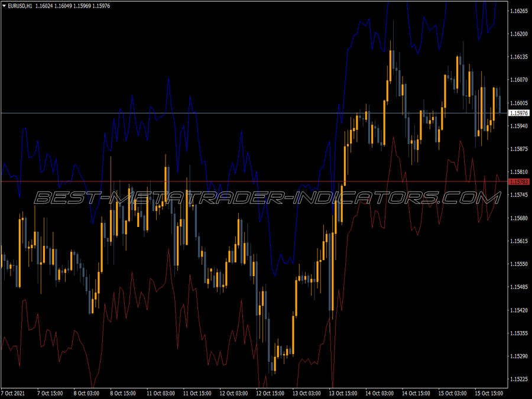
Task: Select the 12 Oct 03:00 time label
Action: pyautogui.click(x=233, y=393)
